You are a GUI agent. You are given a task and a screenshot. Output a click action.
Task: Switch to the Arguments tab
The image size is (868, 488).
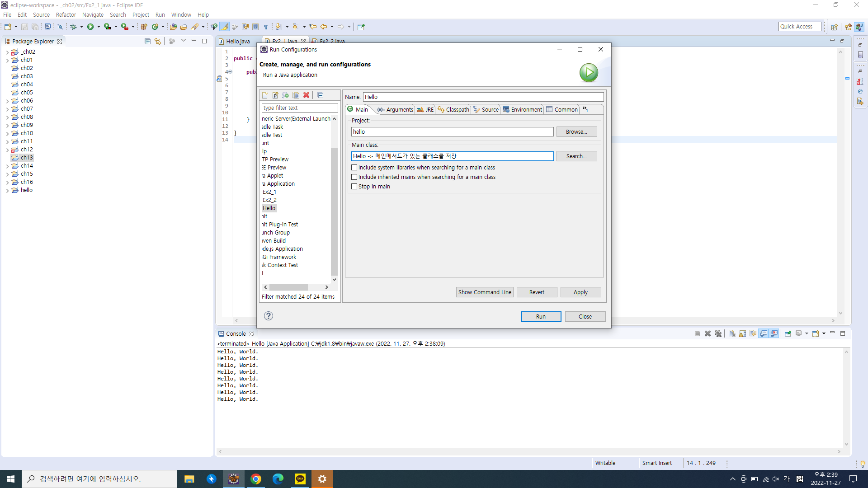(x=396, y=109)
